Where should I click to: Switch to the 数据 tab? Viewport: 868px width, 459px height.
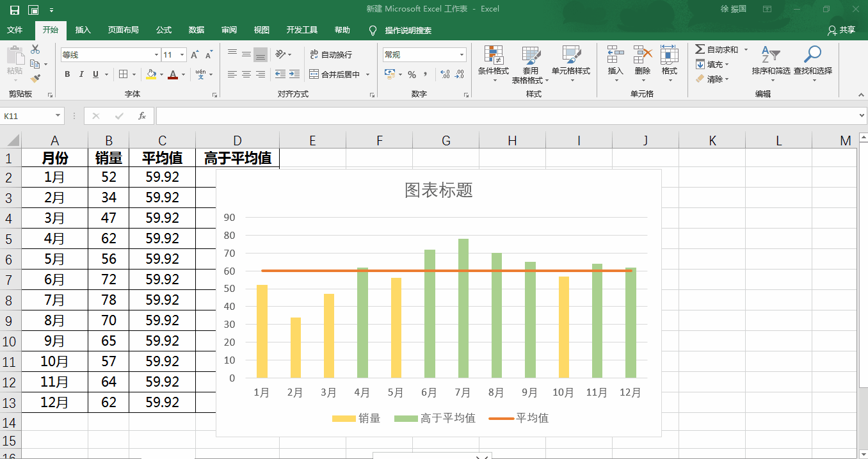[x=197, y=30]
